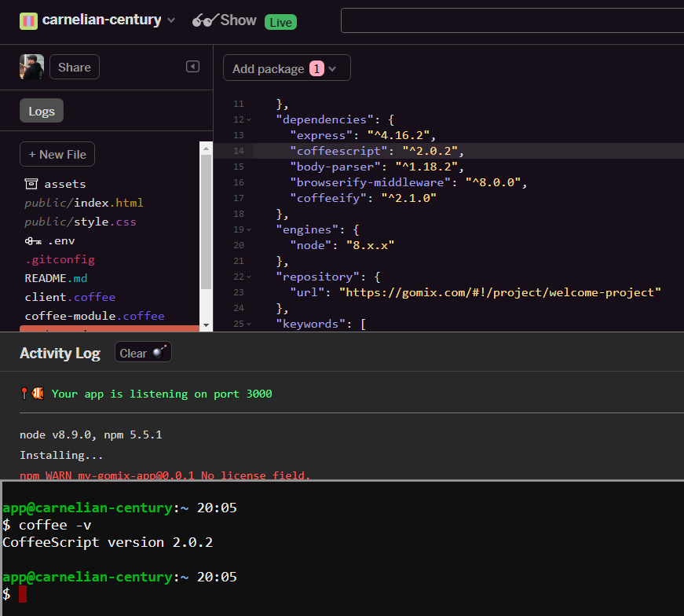Click the "node v8.9.0, npm 5.5.1" log line
Viewport: 684px width, 616px height.
click(91, 434)
